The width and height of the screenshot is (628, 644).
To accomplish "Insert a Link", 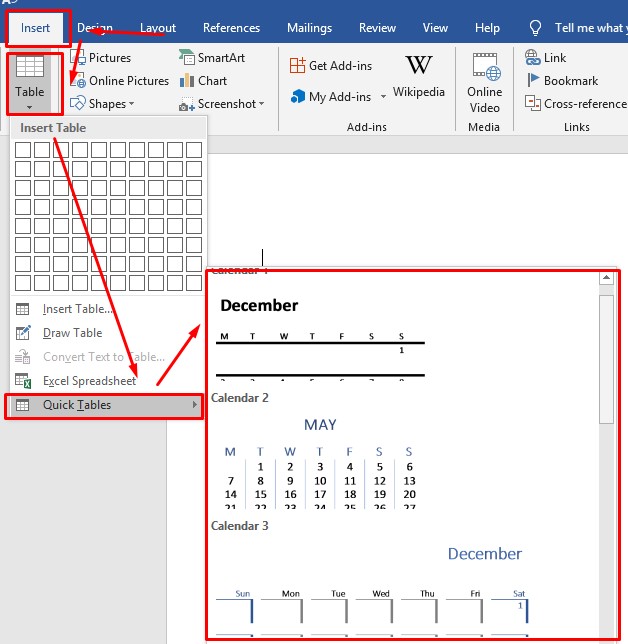I will coord(545,58).
